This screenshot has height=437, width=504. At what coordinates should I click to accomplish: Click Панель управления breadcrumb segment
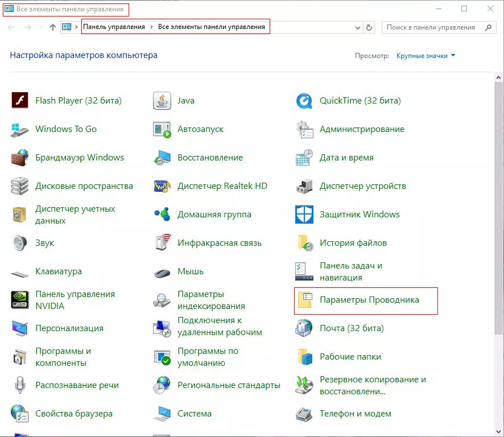coord(114,27)
